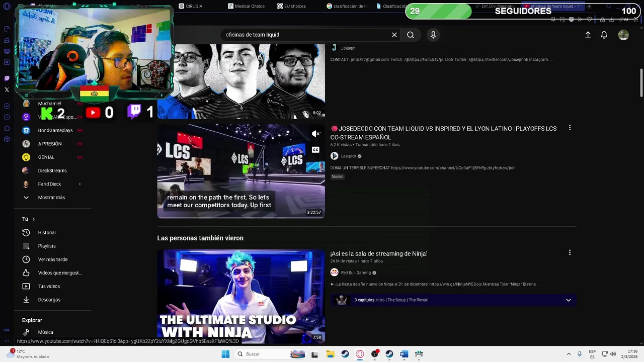
Task: Open GENIAL subscription channel
Action: [x=46, y=157]
